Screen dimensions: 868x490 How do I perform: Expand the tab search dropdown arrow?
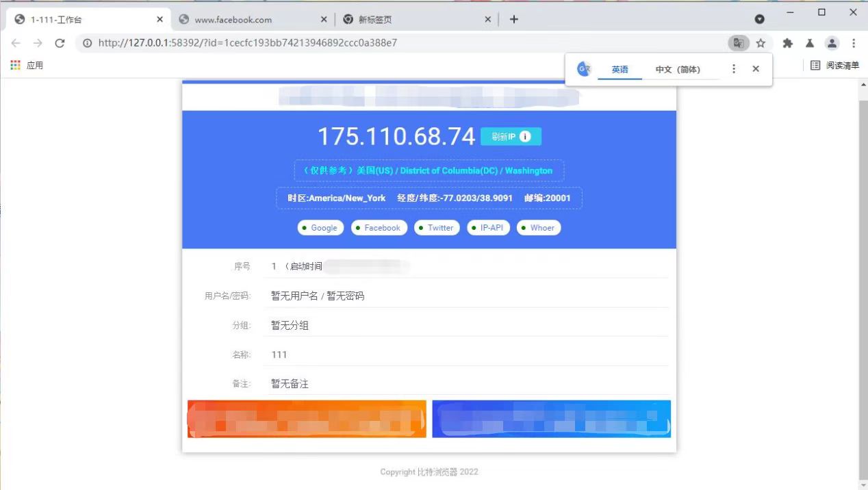759,19
